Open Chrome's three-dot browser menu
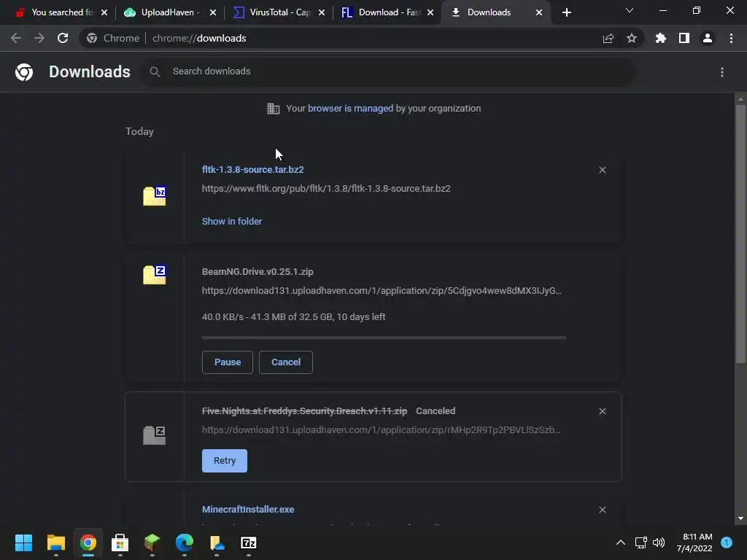747x560 pixels. coord(731,38)
